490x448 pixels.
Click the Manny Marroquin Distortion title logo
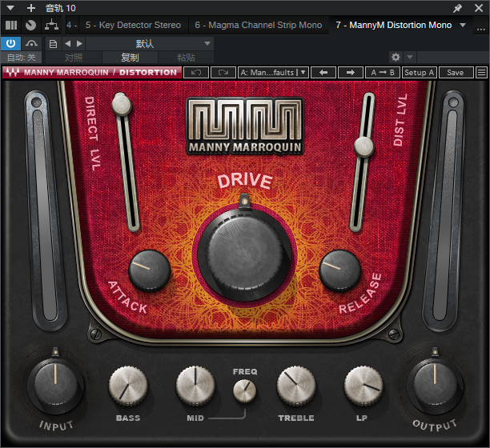[93, 73]
